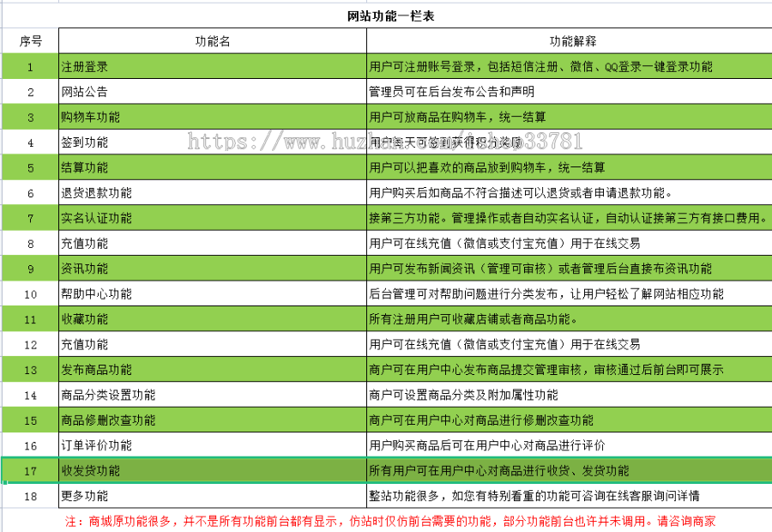Select the cell '实名认证功能'
The width and height of the screenshot is (772, 532).
point(213,218)
